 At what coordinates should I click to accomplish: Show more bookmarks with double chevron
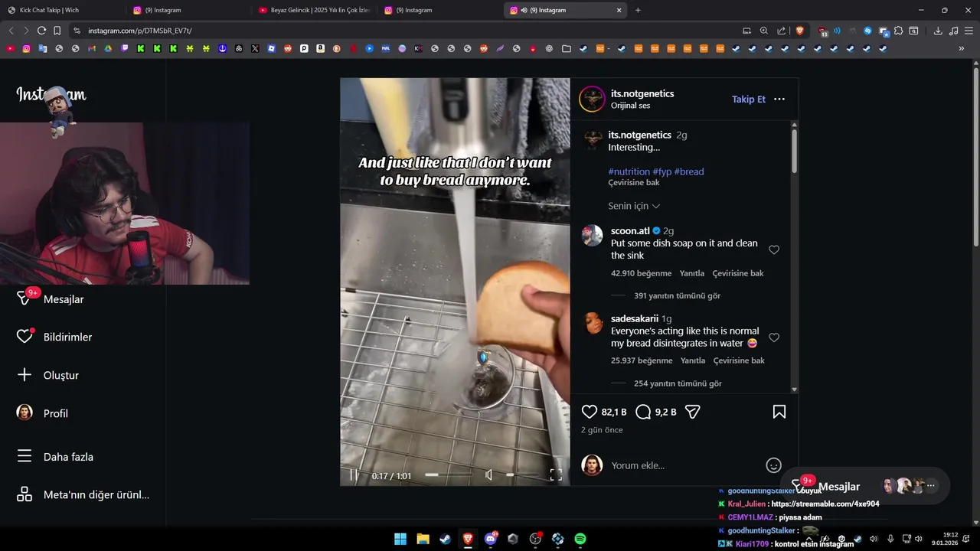pyautogui.click(x=962, y=48)
